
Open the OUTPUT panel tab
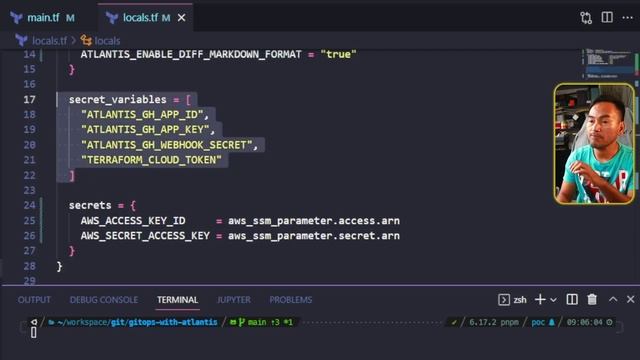click(x=34, y=300)
